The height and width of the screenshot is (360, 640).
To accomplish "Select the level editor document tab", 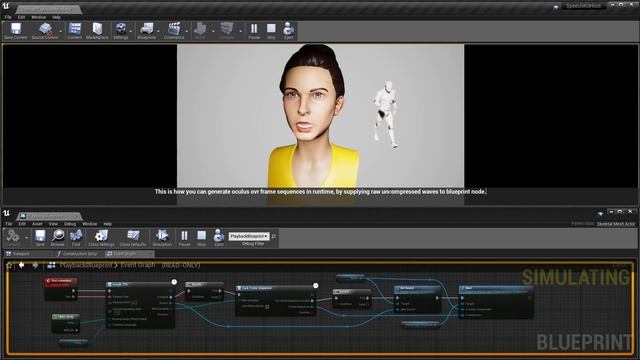I will [48, 9].
